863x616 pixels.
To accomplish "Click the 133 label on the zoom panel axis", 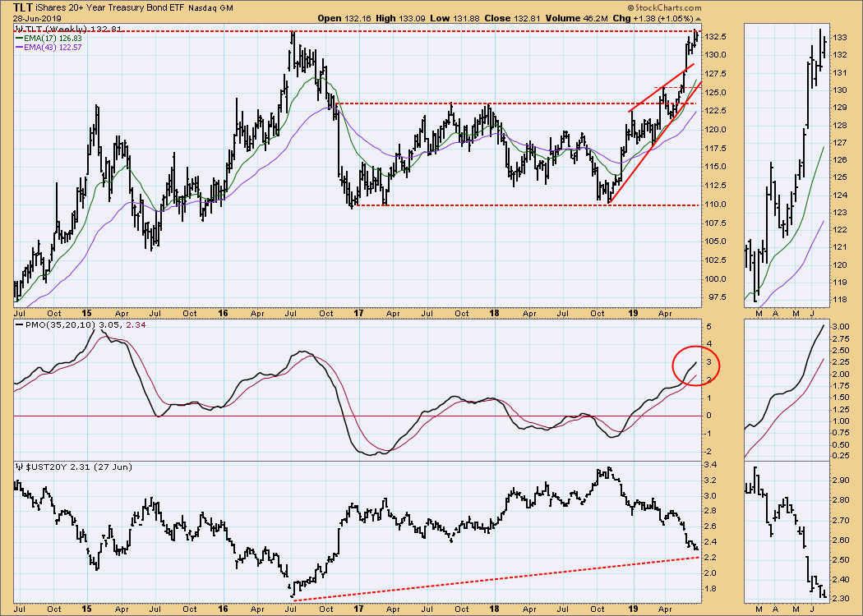I will click(839, 38).
